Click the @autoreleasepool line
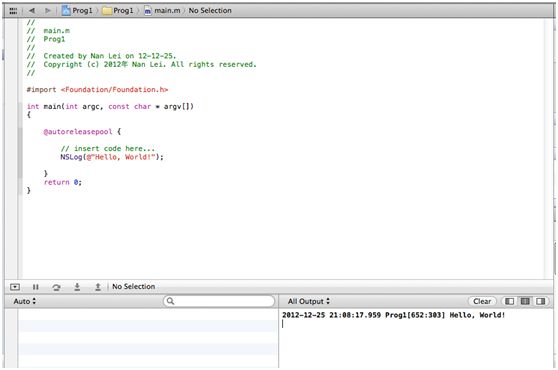 click(82, 132)
